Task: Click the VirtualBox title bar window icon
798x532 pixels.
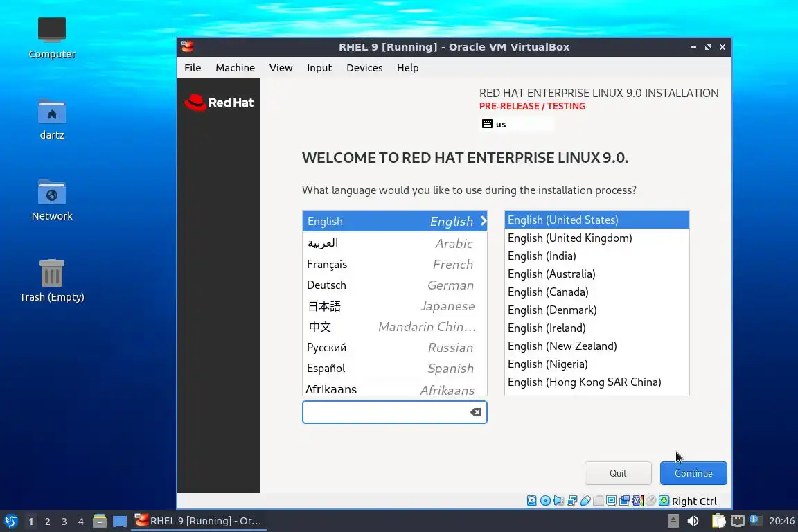Action: click(x=187, y=47)
